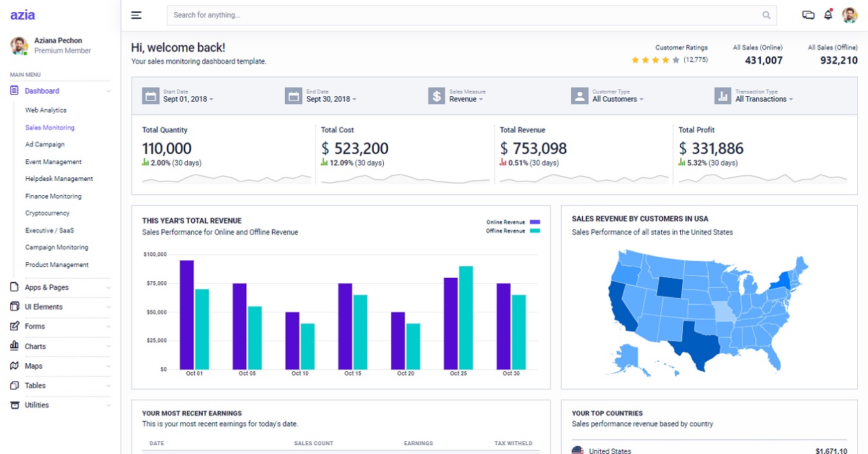The image size is (868, 454).
Task: Click the Customer Type person icon
Action: 579,96
